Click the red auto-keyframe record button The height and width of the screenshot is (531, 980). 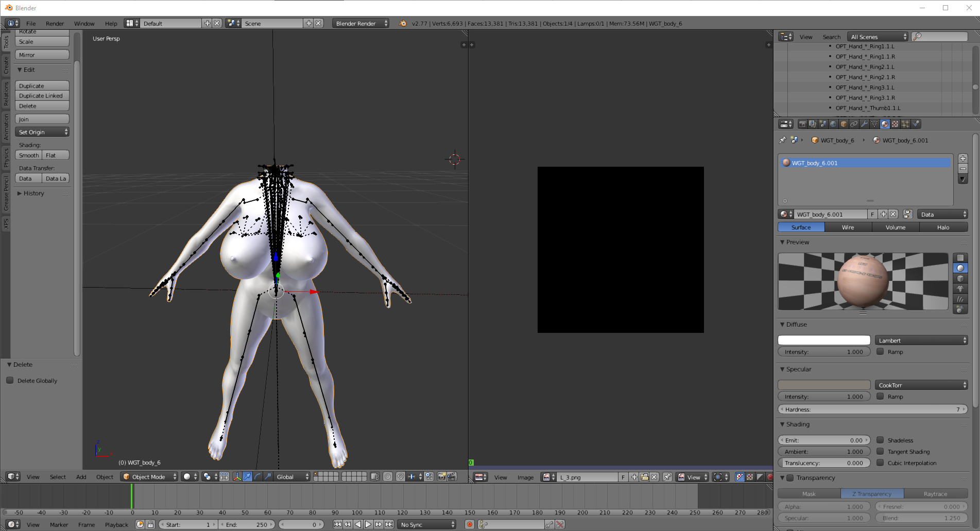469,525
